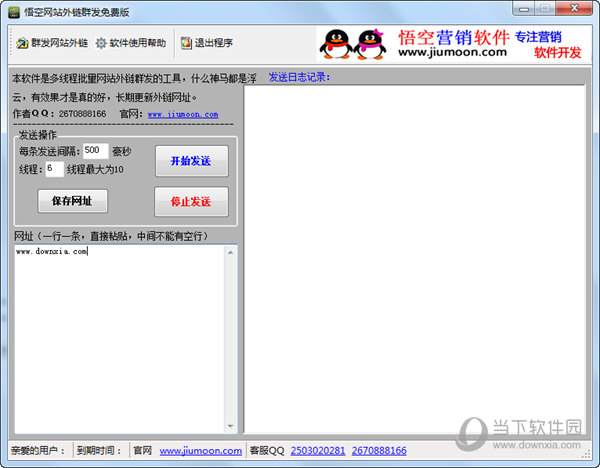Viewport: 600px width, 468px height.
Task: Click the 发送日志记录 log area
Action: pos(415,259)
